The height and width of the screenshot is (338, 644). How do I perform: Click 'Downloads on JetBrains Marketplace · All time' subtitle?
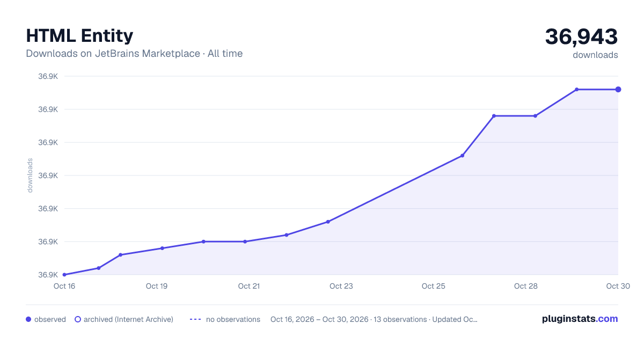pyautogui.click(x=134, y=54)
